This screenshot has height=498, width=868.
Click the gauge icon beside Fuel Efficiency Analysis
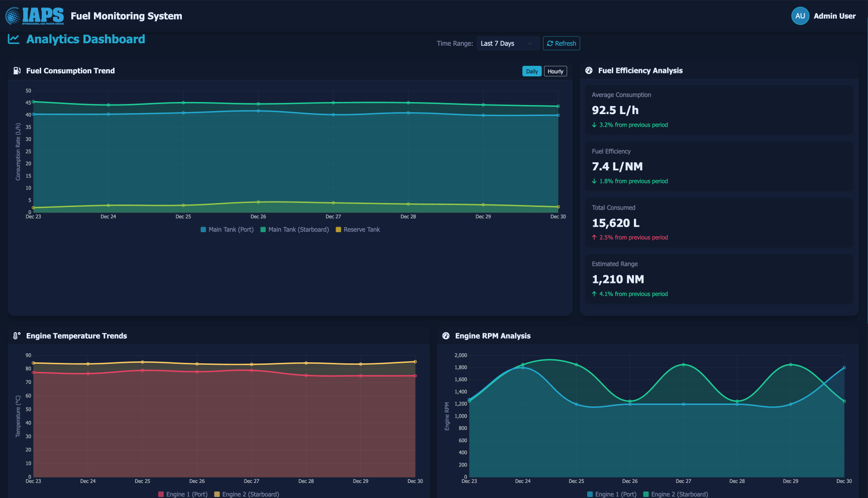(x=589, y=71)
